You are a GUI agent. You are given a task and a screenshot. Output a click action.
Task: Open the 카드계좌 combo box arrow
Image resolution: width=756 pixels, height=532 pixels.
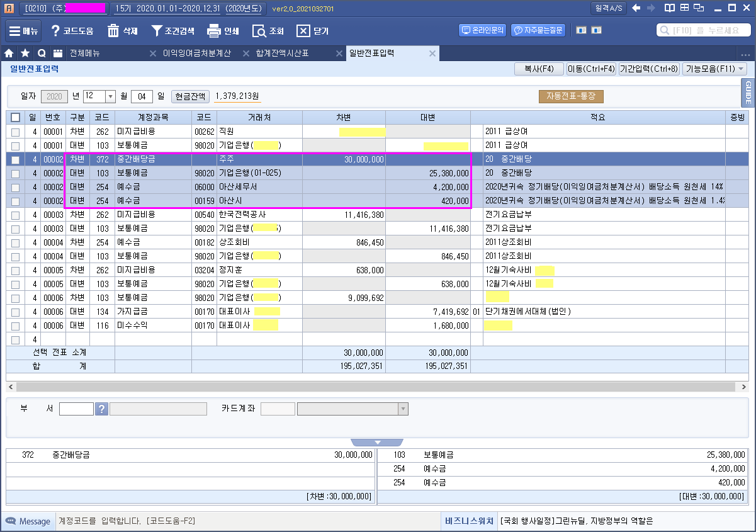[403, 409]
